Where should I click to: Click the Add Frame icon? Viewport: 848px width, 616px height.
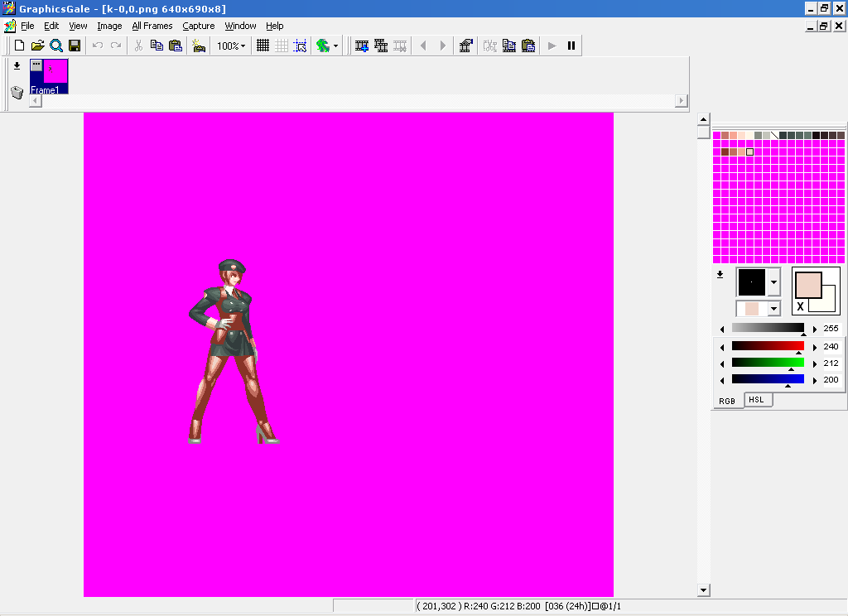(362, 46)
